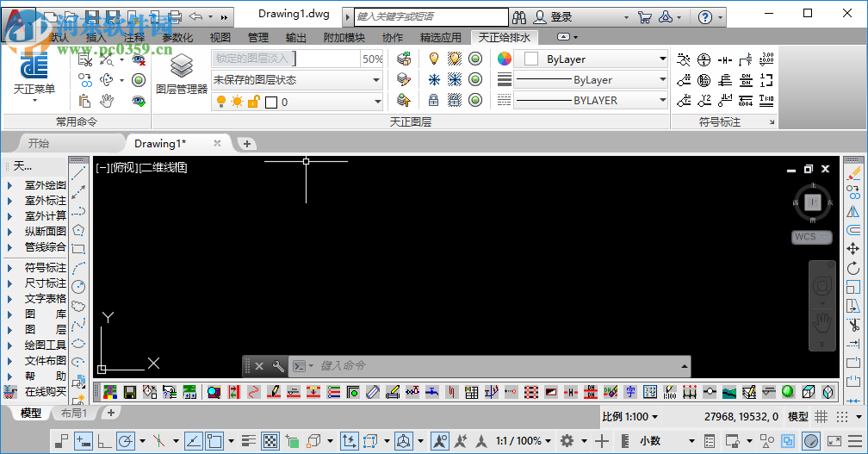Open the layer 0 dropdown
The image size is (868, 454).
[x=297, y=102]
